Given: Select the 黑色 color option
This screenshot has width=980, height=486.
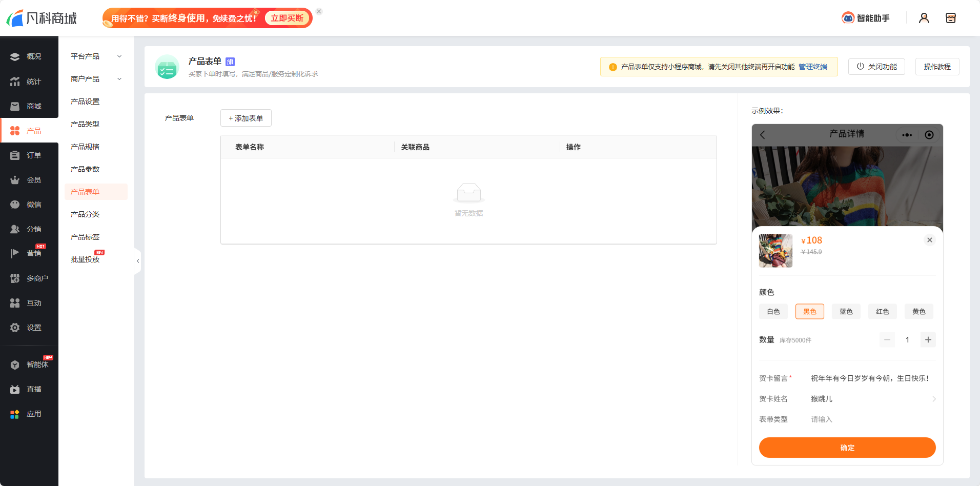Looking at the screenshot, I should pyautogui.click(x=810, y=312).
